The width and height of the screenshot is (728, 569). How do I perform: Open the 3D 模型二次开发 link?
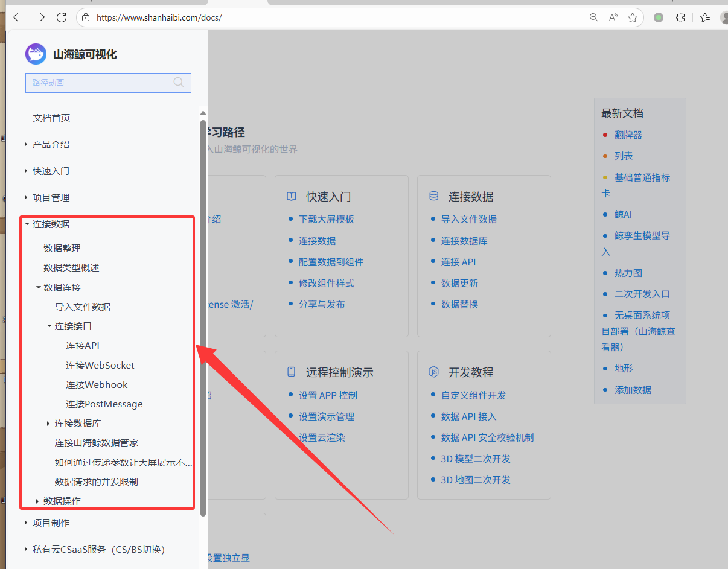click(476, 459)
